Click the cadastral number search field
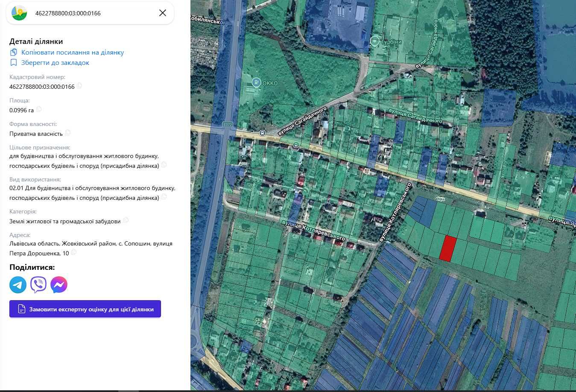The image size is (576, 392). (x=90, y=13)
